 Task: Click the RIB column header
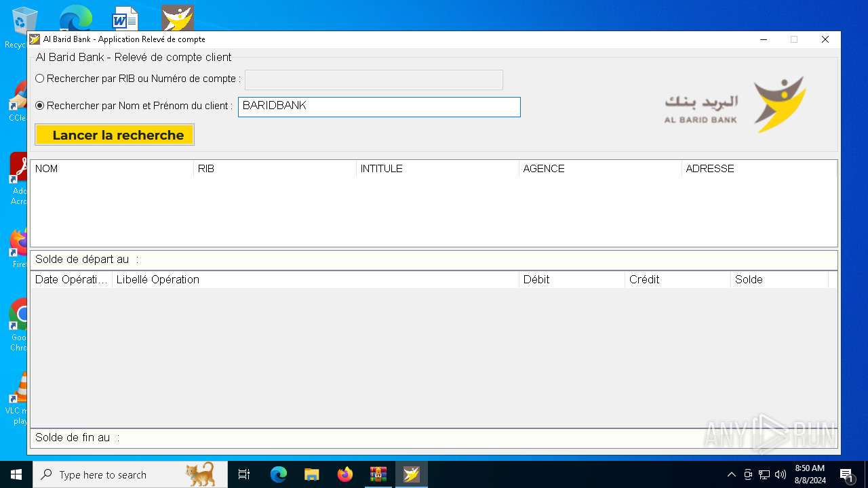click(x=275, y=169)
